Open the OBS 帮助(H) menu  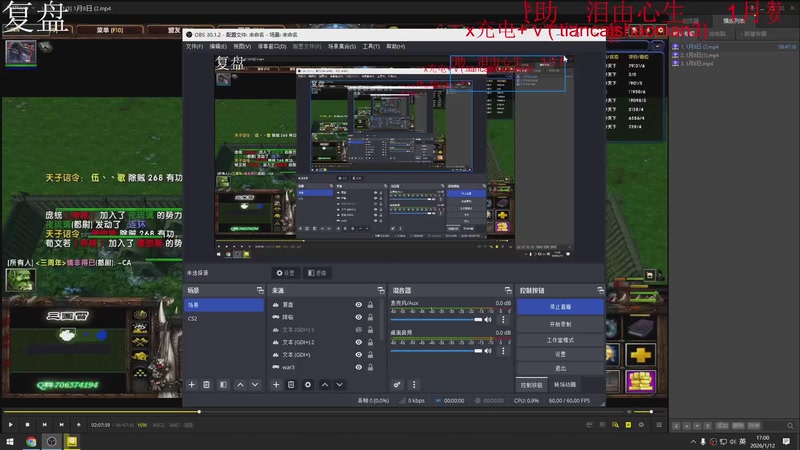click(395, 46)
